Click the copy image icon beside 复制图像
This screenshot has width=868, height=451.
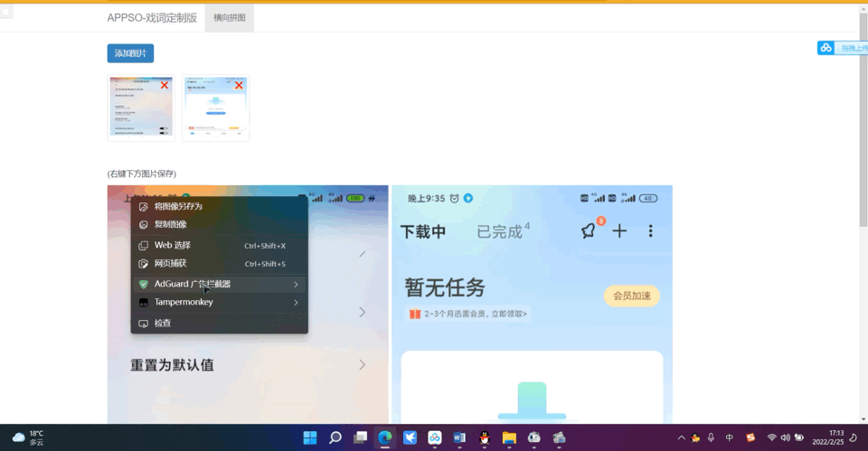pos(144,224)
